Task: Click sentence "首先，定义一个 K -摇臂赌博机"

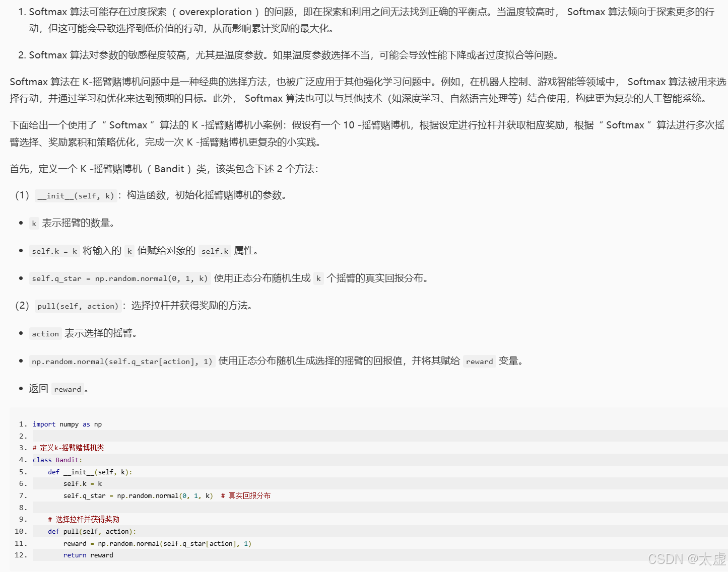Action: 164,169
